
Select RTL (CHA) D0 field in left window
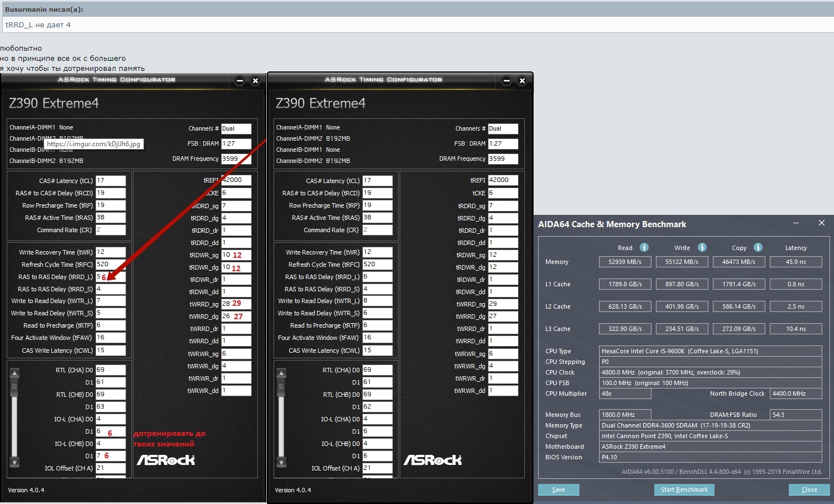[111, 370]
